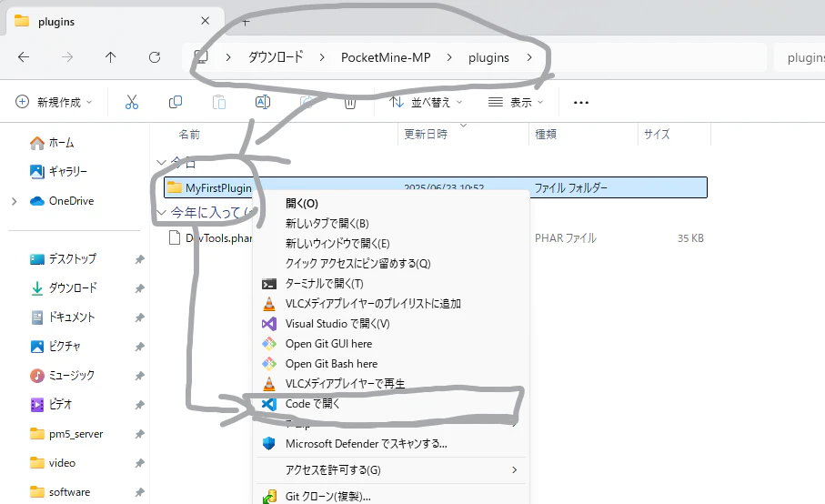Choose ターミナルで開く(T)
This screenshot has height=504, width=825.
(x=391, y=284)
